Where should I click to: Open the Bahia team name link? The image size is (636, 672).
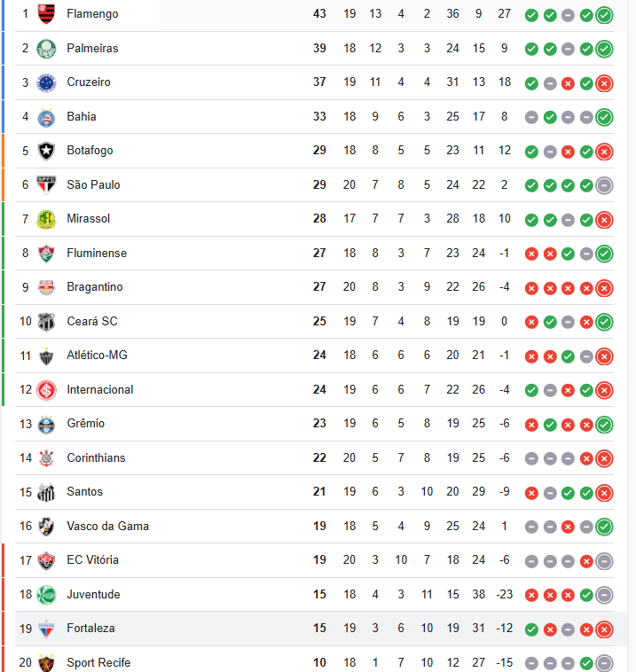(82, 116)
